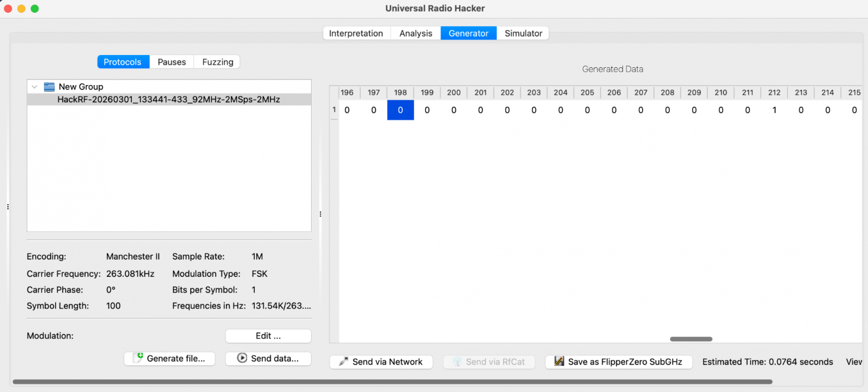Select the Protocols sub-tab
868x392 pixels.
[122, 62]
